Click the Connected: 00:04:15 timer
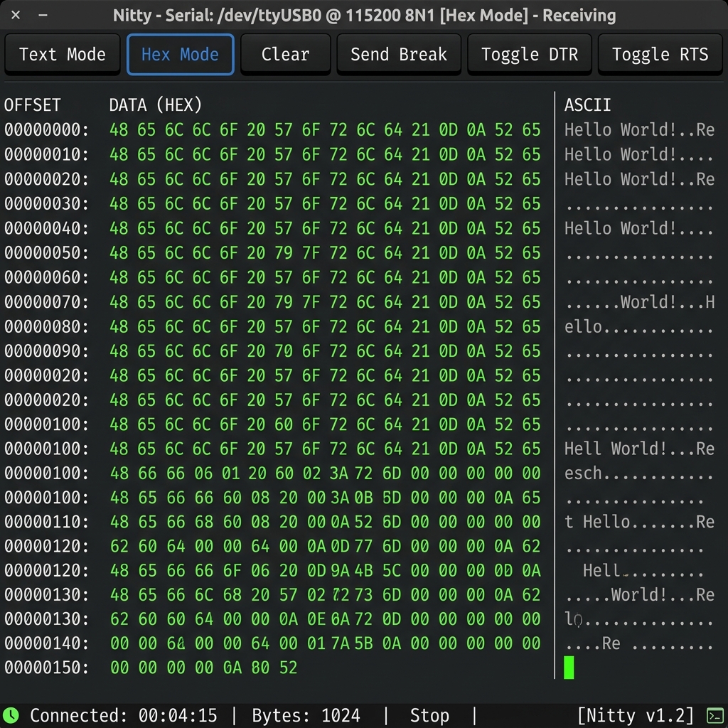 click(x=124, y=715)
